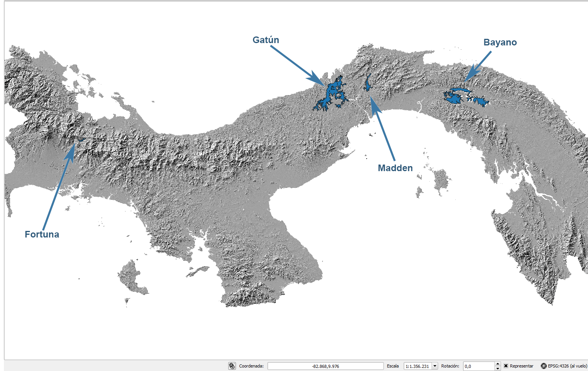
Task: Decrease rotation with the Rotación down arrow
Action: click(x=498, y=368)
